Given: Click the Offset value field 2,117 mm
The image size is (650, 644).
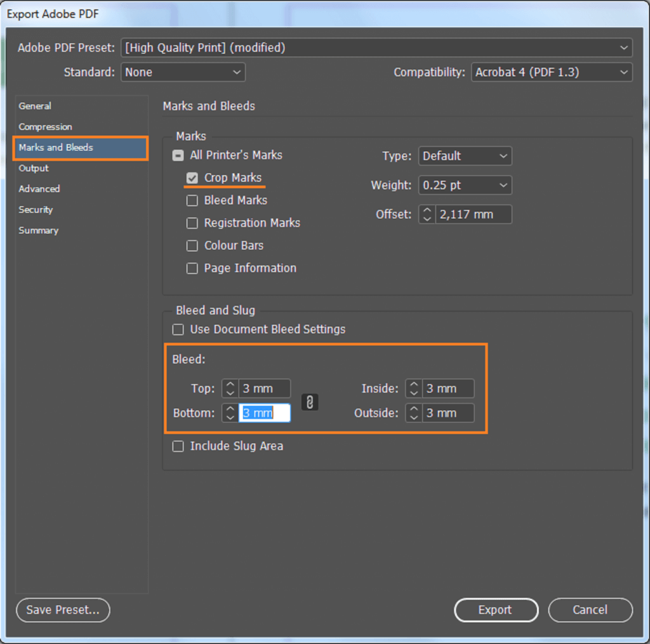Looking at the screenshot, I should point(474,214).
